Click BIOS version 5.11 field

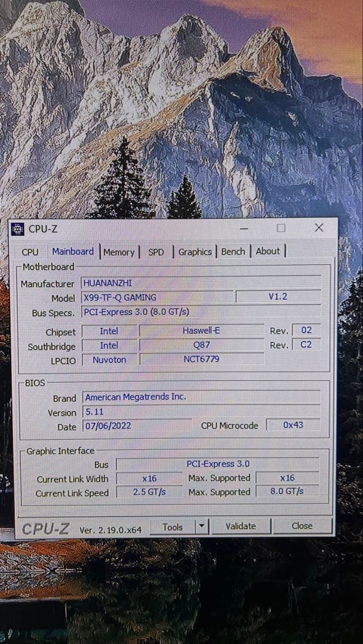pyautogui.click(x=201, y=411)
